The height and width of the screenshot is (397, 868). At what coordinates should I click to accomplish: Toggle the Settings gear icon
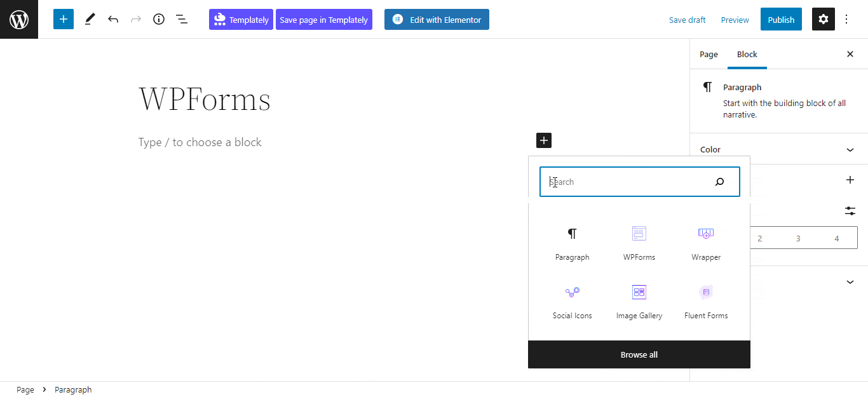point(824,19)
